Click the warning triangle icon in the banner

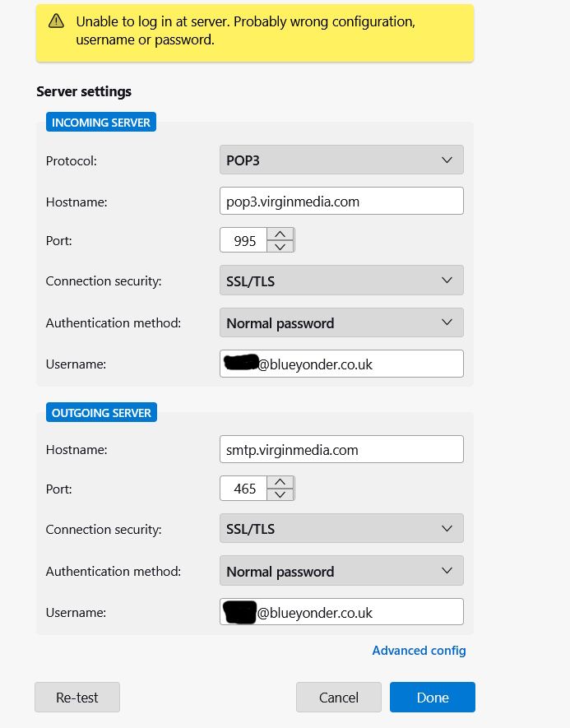(56, 21)
